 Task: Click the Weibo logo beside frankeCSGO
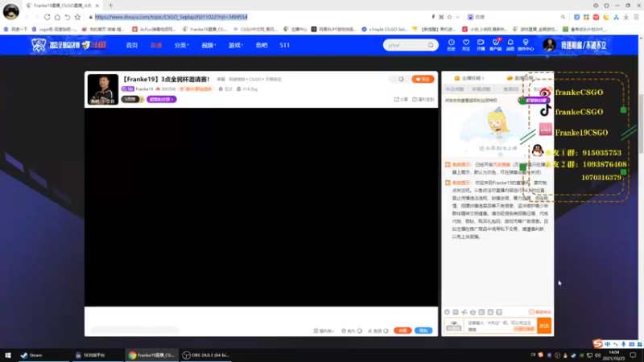[545, 93]
